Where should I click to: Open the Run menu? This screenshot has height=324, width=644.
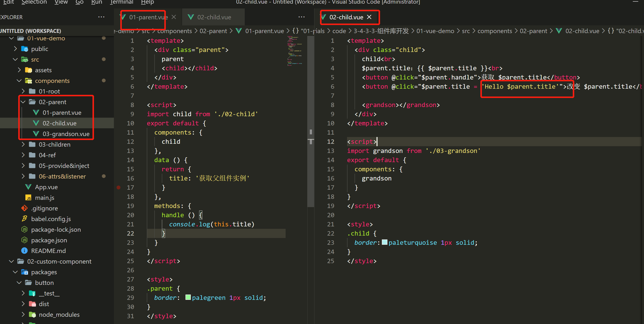point(96,2)
